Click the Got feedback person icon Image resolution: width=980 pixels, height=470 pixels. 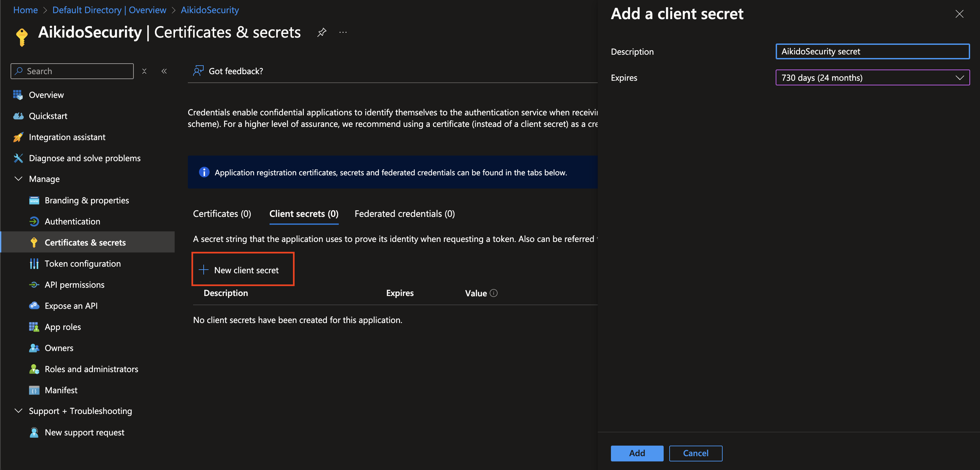(x=198, y=71)
